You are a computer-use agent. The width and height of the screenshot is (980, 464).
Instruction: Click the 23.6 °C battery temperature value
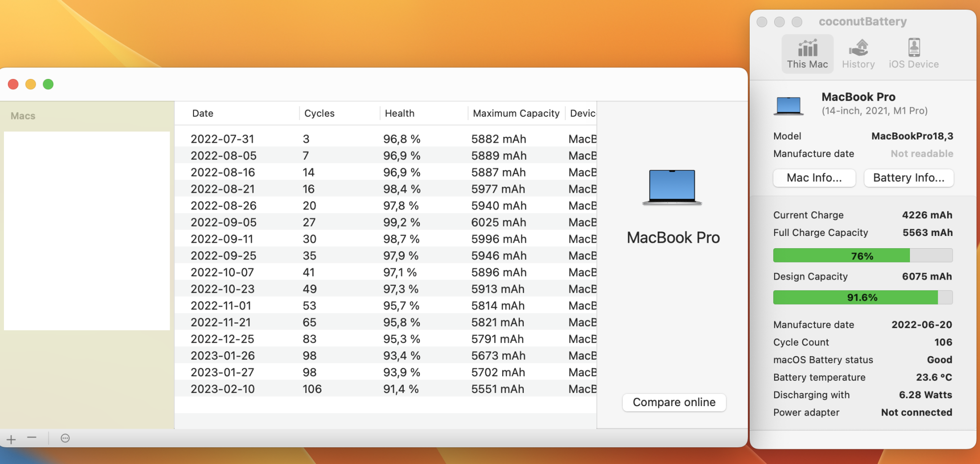click(x=934, y=377)
